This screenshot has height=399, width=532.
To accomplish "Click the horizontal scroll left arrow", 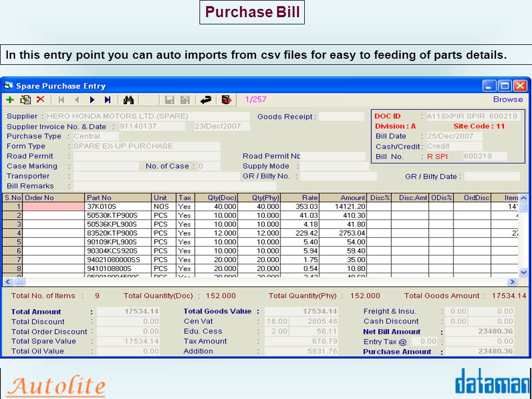I will [8, 282].
